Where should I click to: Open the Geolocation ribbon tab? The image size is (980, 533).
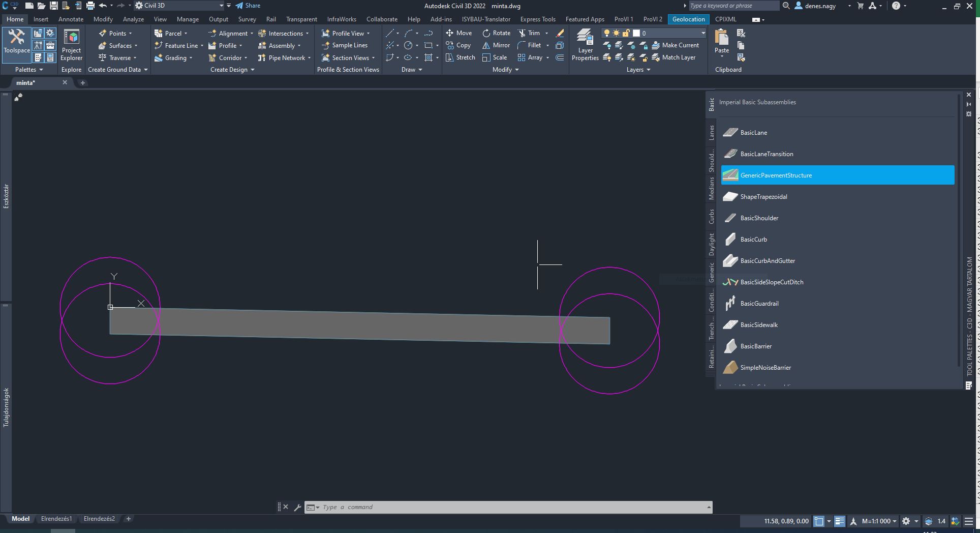point(689,19)
